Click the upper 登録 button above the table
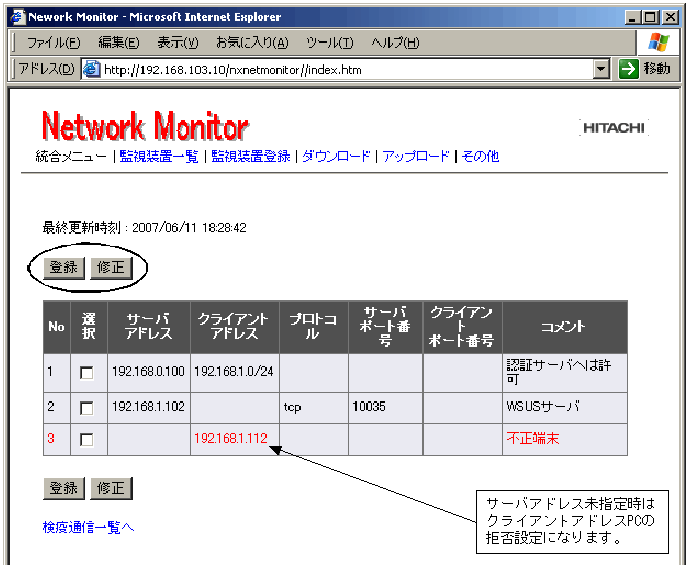 (x=64, y=267)
